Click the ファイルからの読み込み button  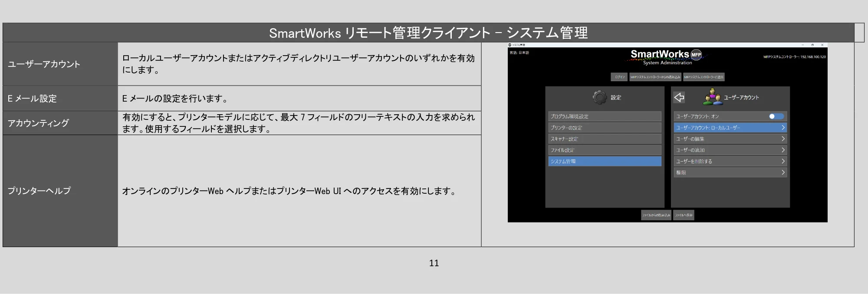[x=656, y=215]
